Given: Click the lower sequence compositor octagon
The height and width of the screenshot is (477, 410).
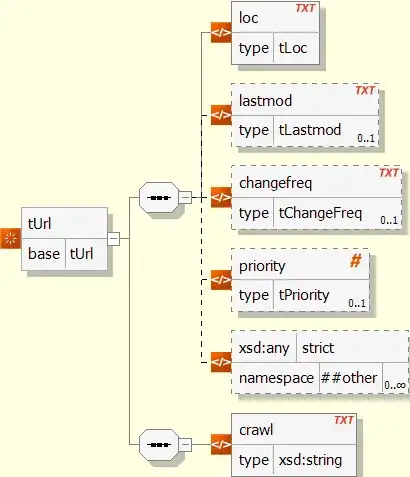Looking at the screenshot, I should (159, 445).
